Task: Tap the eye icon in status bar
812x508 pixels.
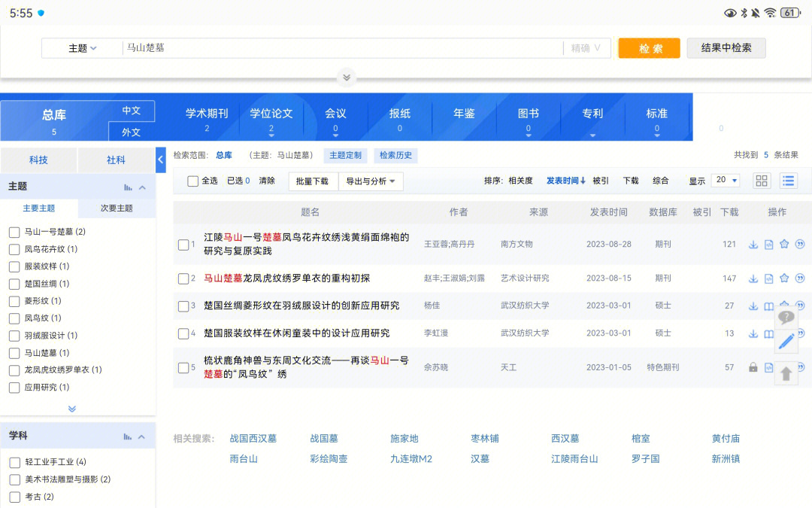Action: coord(730,13)
